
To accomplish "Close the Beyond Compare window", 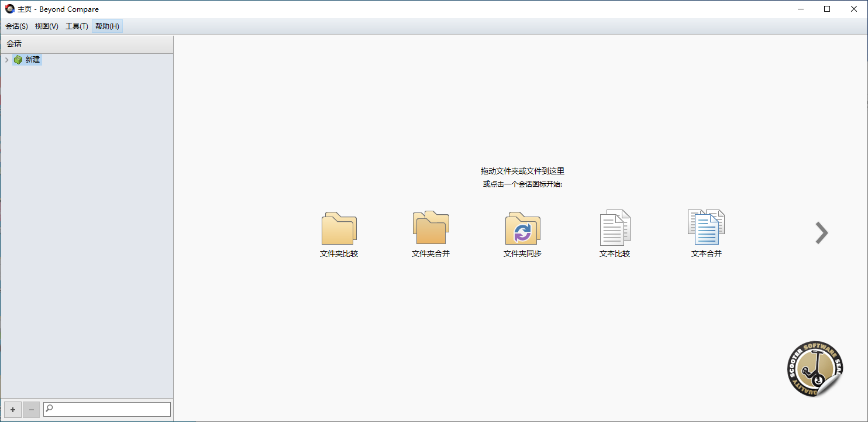I will (854, 9).
